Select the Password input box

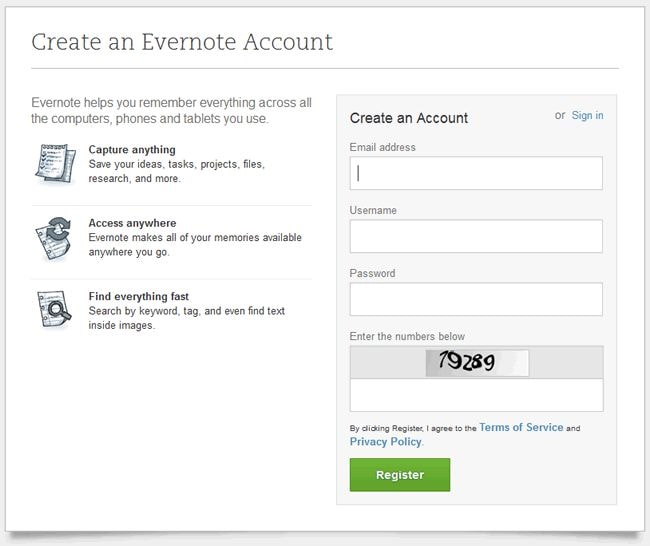476,299
